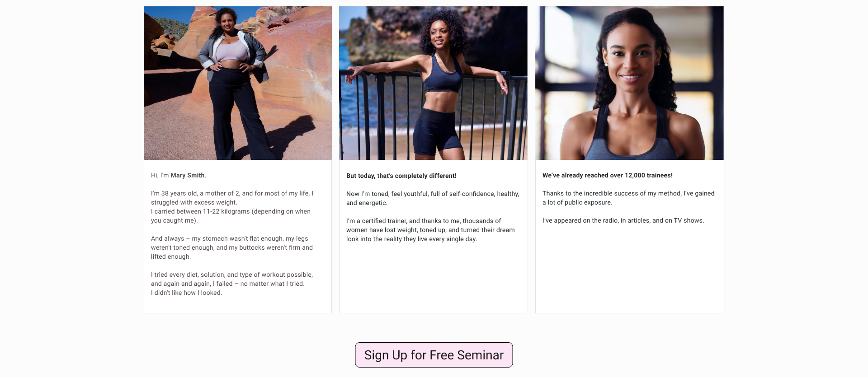Click the empty area below second card's text

tap(433, 278)
